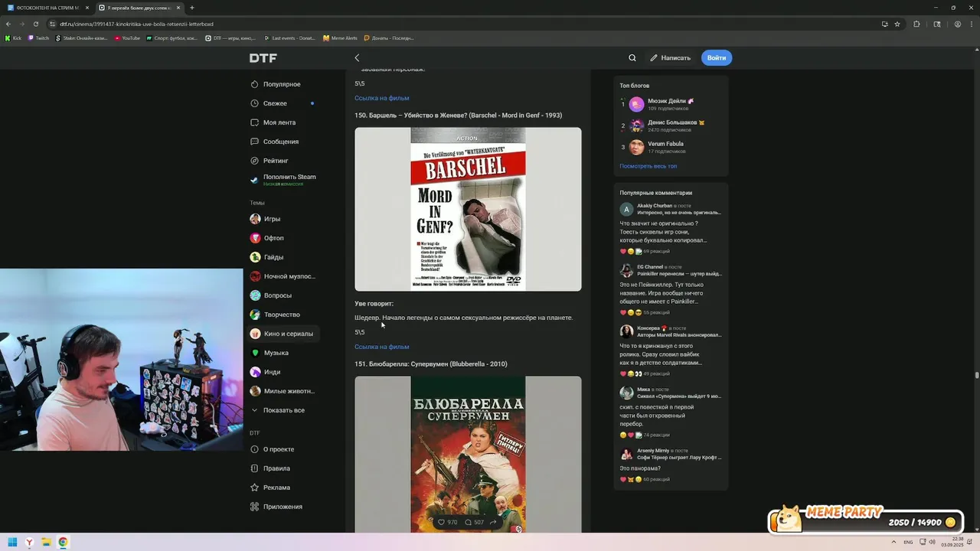980x551 pixels.
Task: Click Ссылка на фильм below Barschel review
Action: point(381,347)
